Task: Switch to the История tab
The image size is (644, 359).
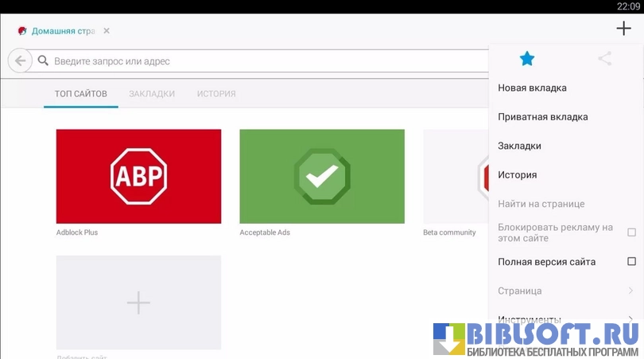Action: click(216, 94)
